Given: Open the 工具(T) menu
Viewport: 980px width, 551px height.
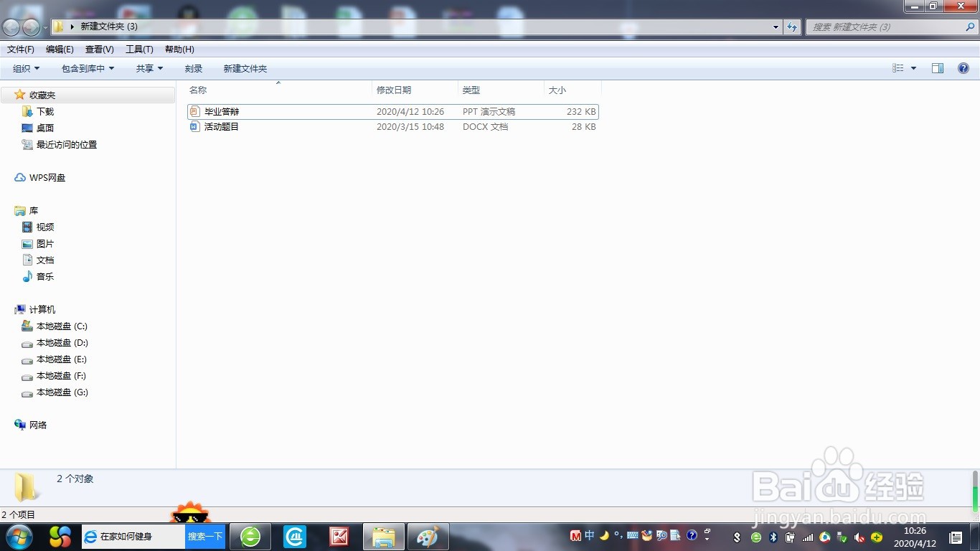Looking at the screenshot, I should pos(139,50).
